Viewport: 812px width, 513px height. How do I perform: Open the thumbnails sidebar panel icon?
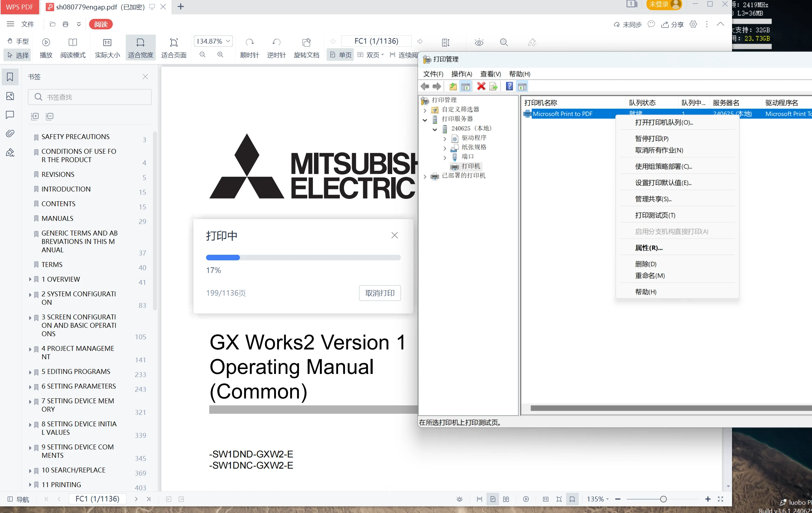click(10, 96)
